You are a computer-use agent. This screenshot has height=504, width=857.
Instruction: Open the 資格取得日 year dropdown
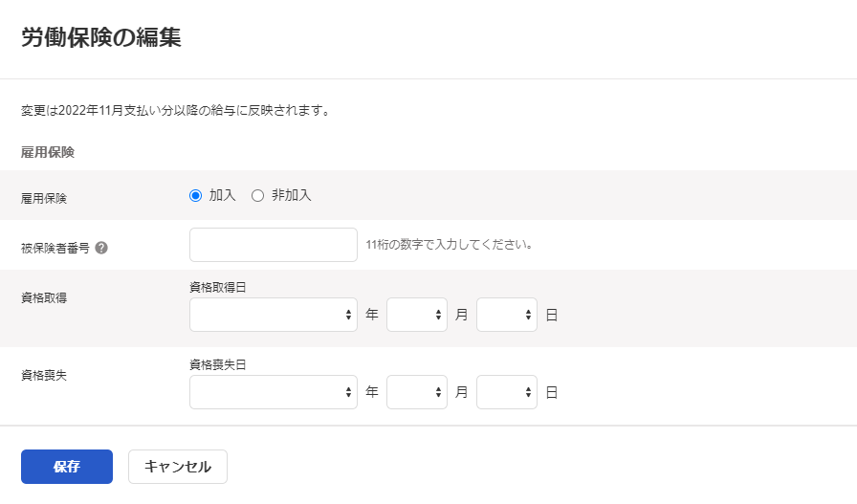(273, 315)
